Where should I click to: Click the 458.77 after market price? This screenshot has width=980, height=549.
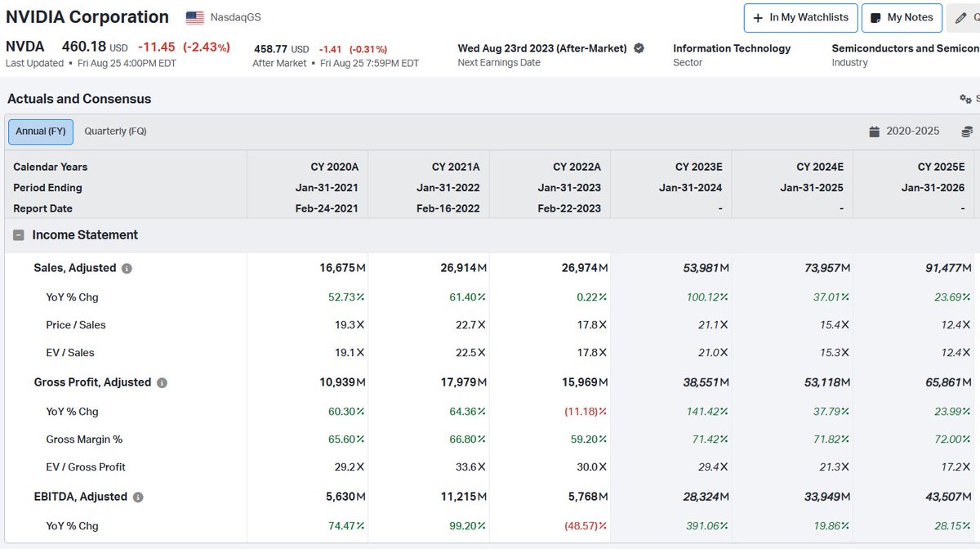pyautogui.click(x=271, y=49)
